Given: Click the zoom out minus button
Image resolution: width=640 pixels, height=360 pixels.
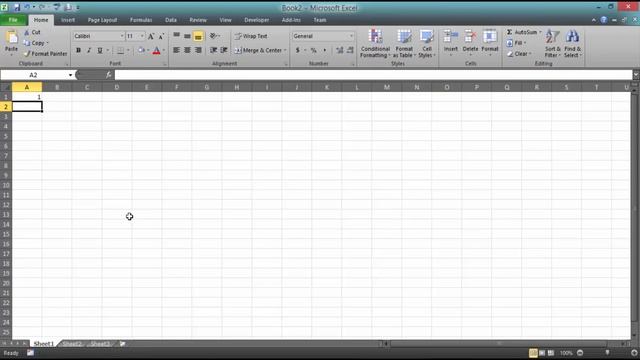Looking at the screenshot, I should [x=580, y=353].
